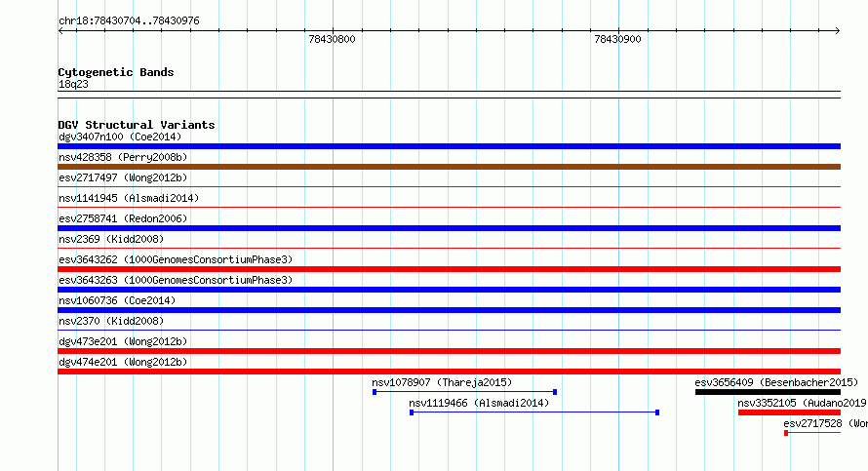Select dgv473e201 (Wong2012b) variant label
868x471 pixels.
tap(123, 341)
